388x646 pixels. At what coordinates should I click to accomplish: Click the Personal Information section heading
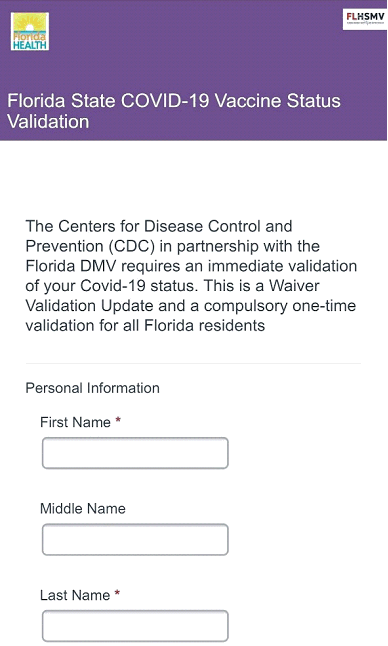click(93, 388)
